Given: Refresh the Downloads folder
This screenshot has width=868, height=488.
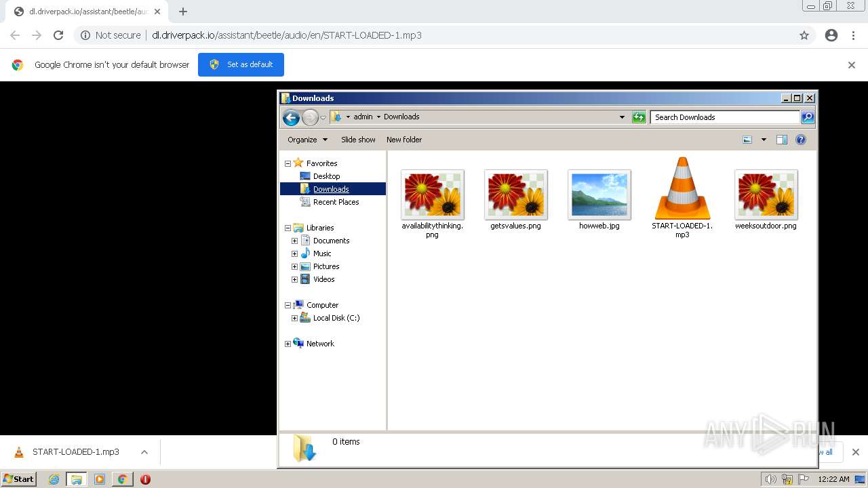Looking at the screenshot, I should [639, 117].
